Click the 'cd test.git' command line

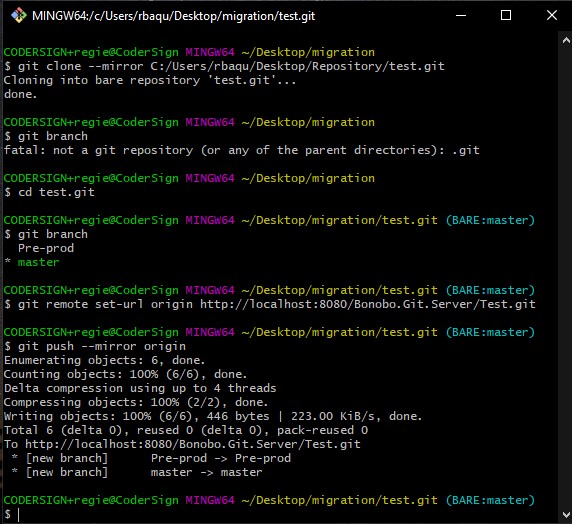[x=49, y=192]
